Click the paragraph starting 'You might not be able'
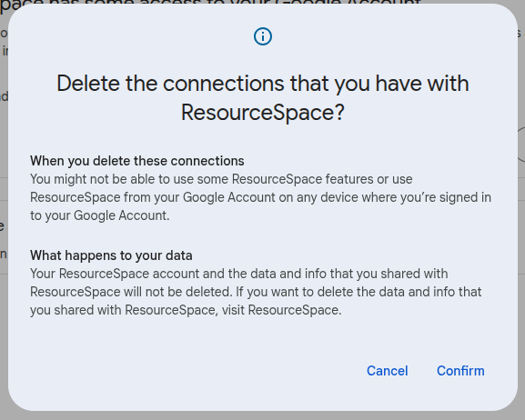Image resolution: width=525 pixels, height=420 pixels. 260,197
